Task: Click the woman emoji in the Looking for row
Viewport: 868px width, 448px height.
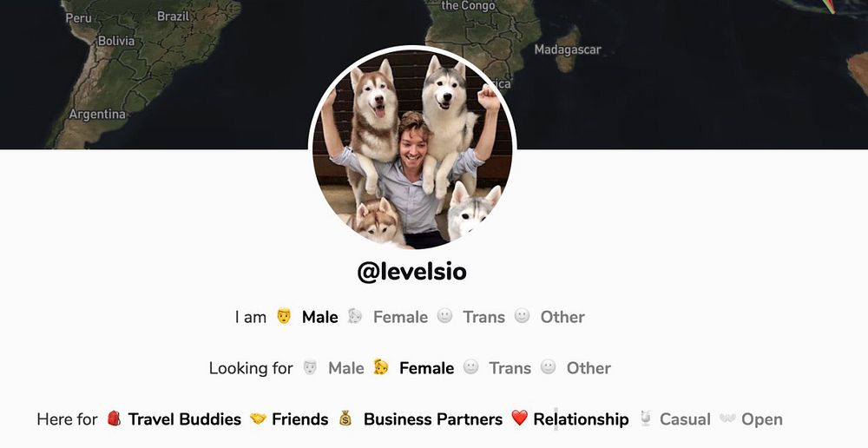Action: [x=381, y=367]
